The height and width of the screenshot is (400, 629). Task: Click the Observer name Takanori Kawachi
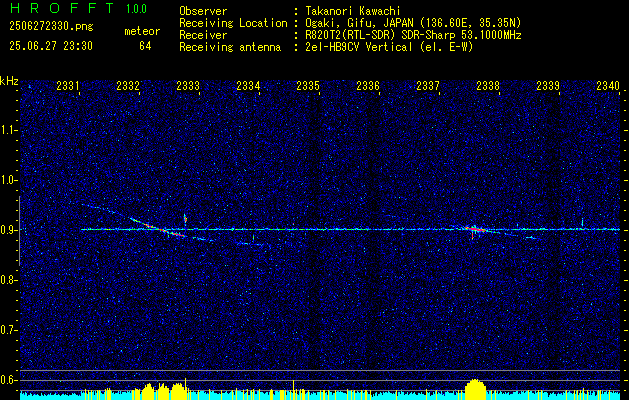tap(353, 11)
